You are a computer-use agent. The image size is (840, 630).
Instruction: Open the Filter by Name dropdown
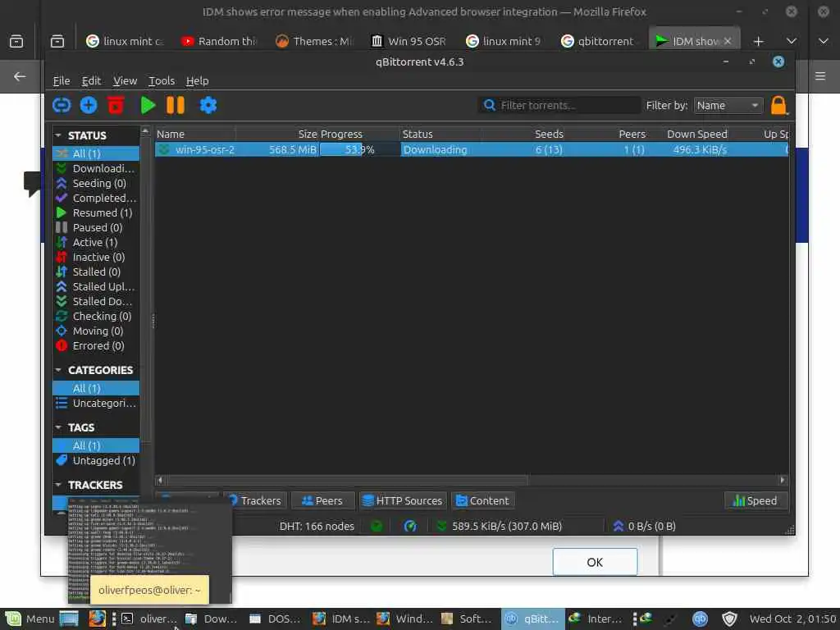point(728,105)
